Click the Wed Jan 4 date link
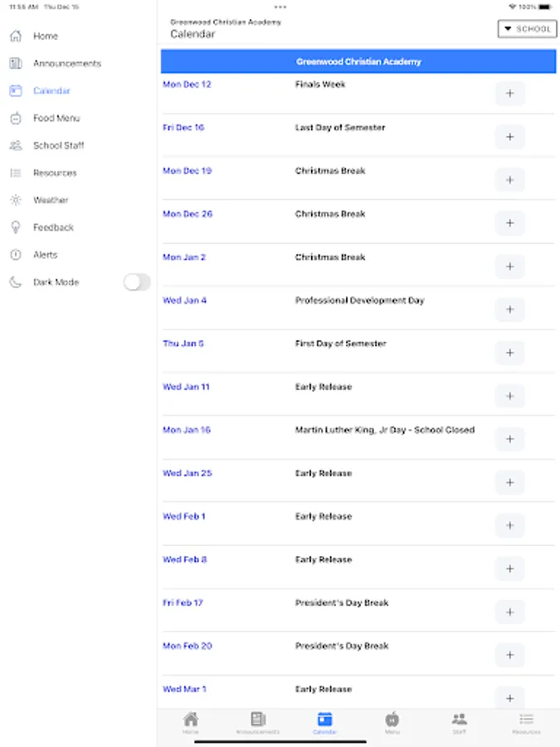The image size is (560, 747). 184,300
